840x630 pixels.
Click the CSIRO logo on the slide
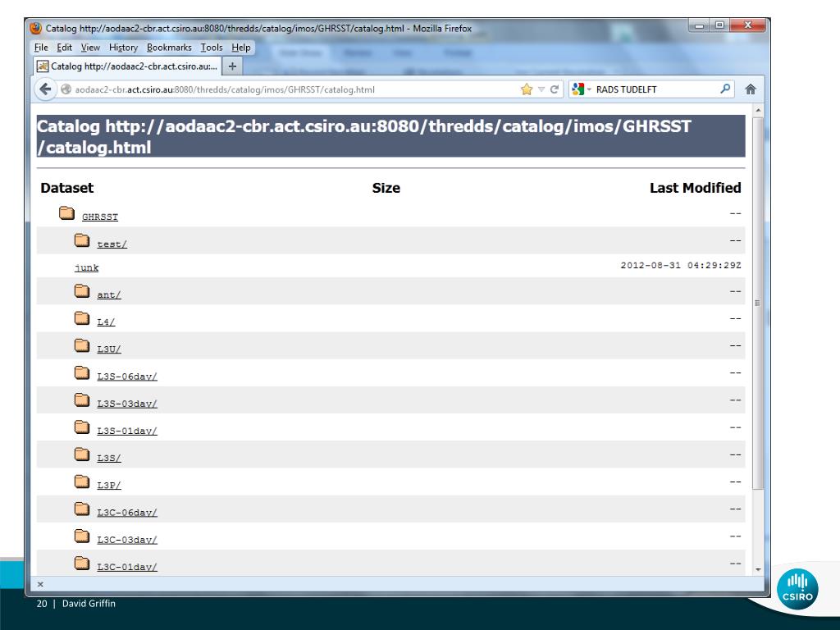pyautogui.click(x=797, y=589)
